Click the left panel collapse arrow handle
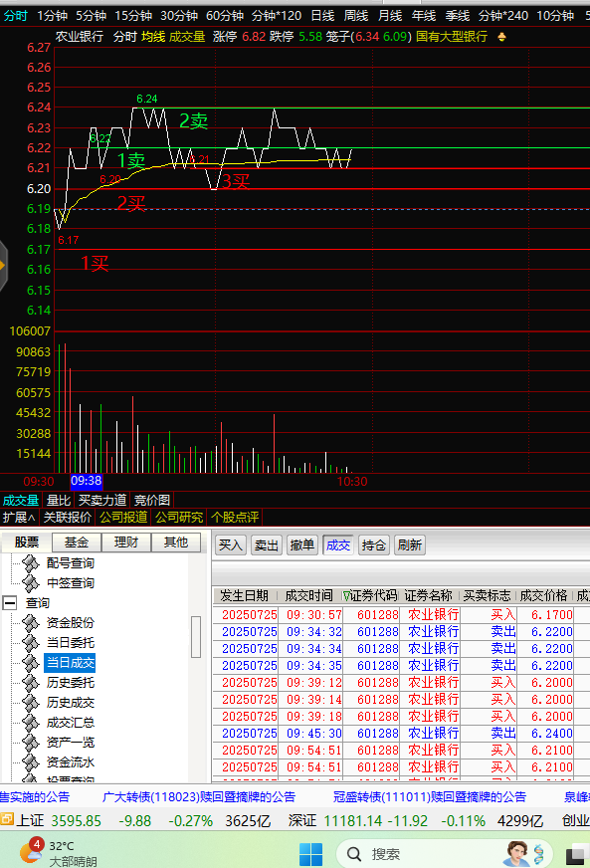Screen dimensions: 590x868 3,266
